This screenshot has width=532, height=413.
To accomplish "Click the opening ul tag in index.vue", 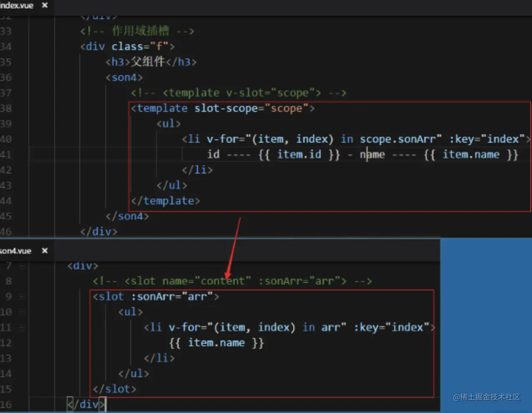I will [x=169, y=123].
